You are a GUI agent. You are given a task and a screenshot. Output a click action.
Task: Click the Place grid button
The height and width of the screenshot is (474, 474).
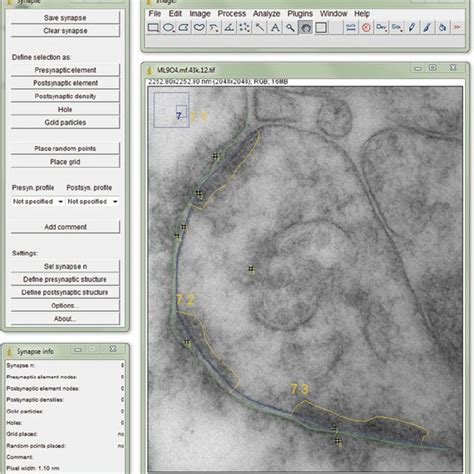tap(65, 162)
